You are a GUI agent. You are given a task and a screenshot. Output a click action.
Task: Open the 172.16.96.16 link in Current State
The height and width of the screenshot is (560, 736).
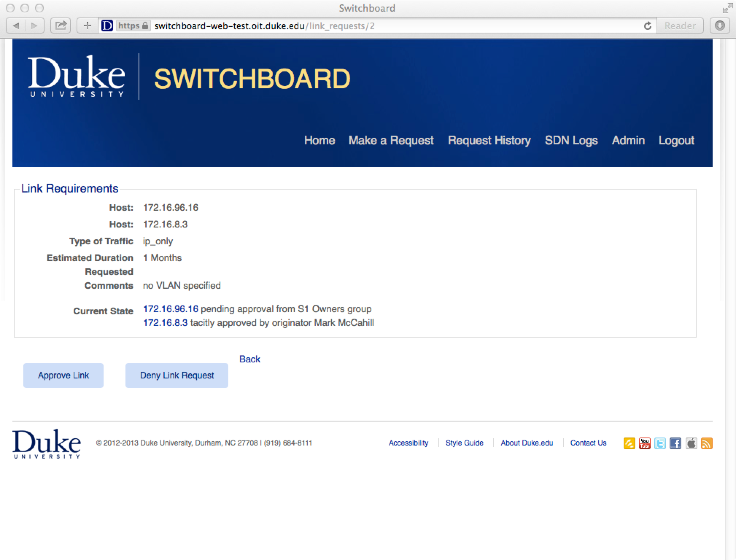point(171,309)
